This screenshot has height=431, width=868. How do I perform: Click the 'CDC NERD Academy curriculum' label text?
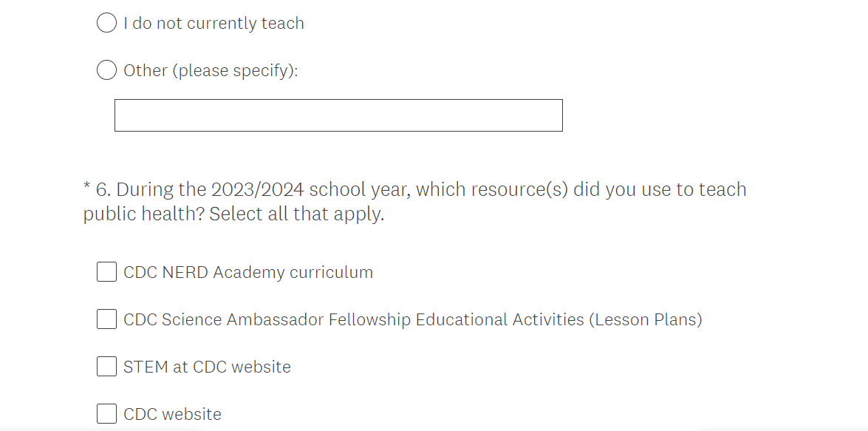[x=248, y=272]
